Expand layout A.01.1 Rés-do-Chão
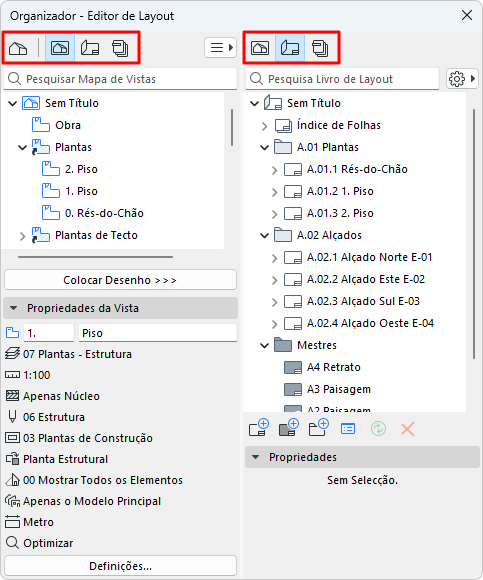The height and width of the screenshot is (580, 483). pyautogui.click(x=274, y=170)
